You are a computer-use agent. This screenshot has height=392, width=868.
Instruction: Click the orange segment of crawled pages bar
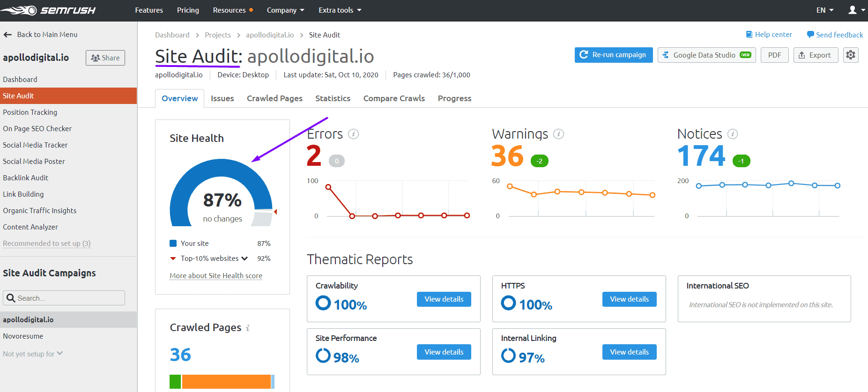tap(226, 382)
